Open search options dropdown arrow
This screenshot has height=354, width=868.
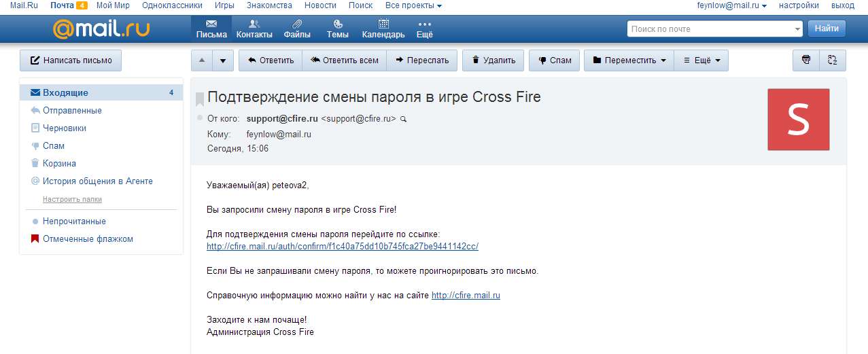797,29
